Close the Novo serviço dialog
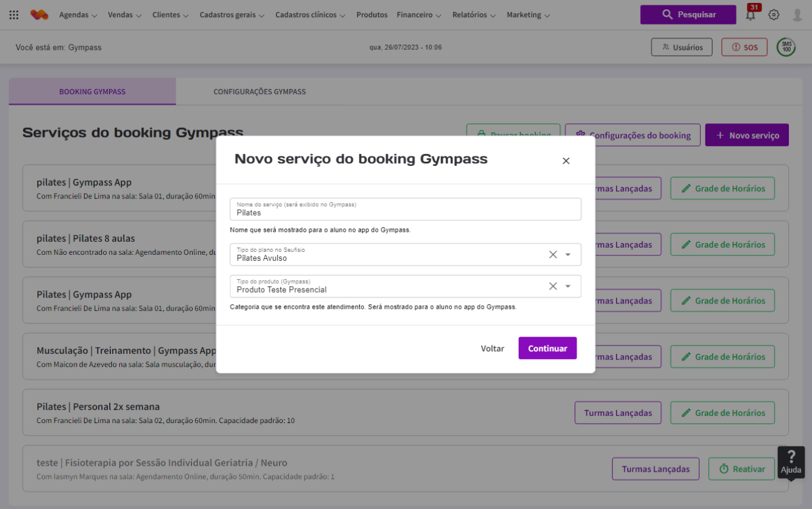This screenshot has width=812, height=509. point(566,161)
